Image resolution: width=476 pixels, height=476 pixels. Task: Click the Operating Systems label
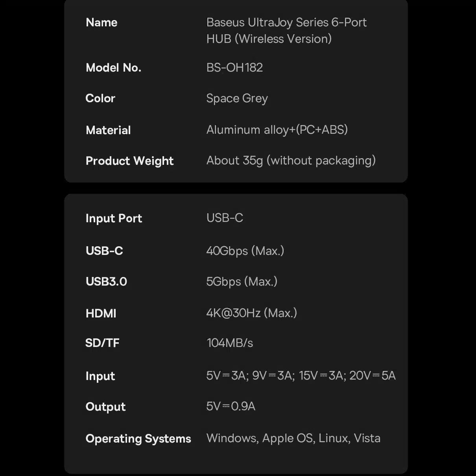[138, 439]
